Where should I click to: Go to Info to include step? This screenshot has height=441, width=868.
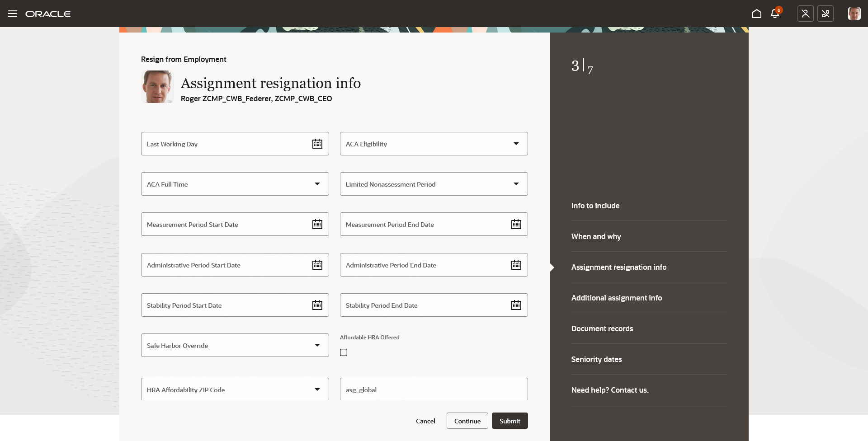coord(595,206)
